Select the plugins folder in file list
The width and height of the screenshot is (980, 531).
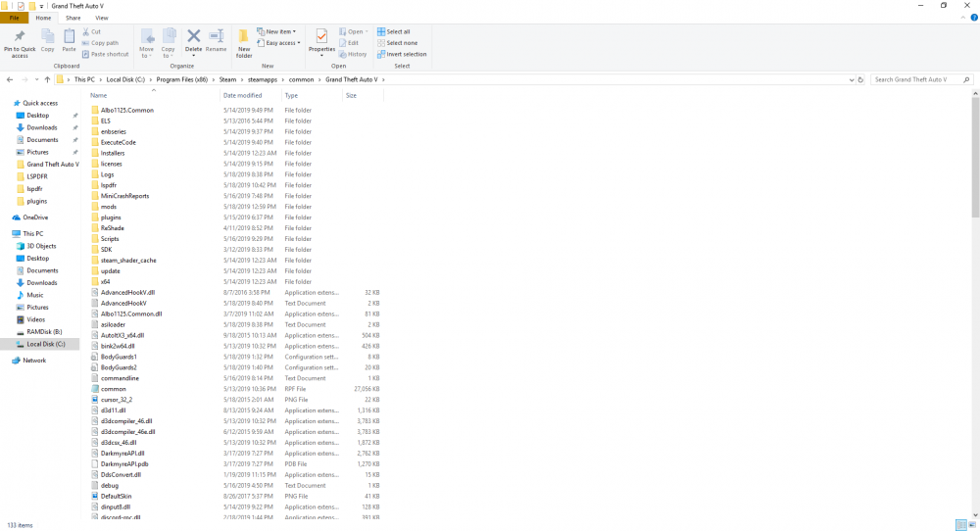pyautogui.click(x=111, y=217)
